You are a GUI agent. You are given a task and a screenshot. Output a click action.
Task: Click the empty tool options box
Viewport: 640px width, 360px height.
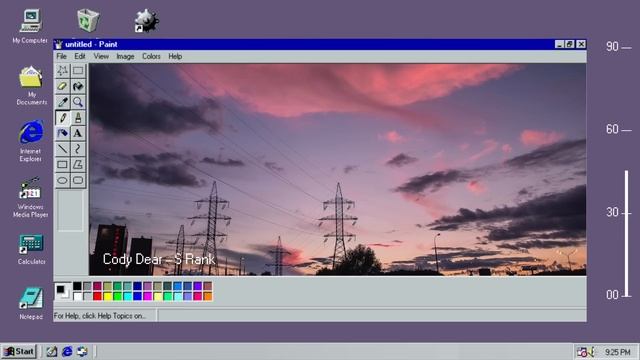70,211
